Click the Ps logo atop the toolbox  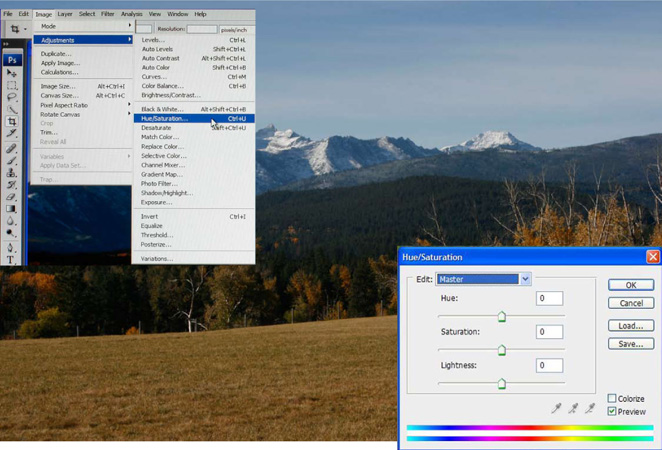point(13,59)
